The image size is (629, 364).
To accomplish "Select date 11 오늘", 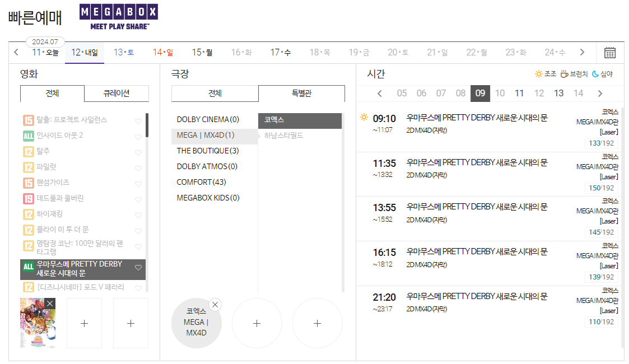I will click(45, 53).
